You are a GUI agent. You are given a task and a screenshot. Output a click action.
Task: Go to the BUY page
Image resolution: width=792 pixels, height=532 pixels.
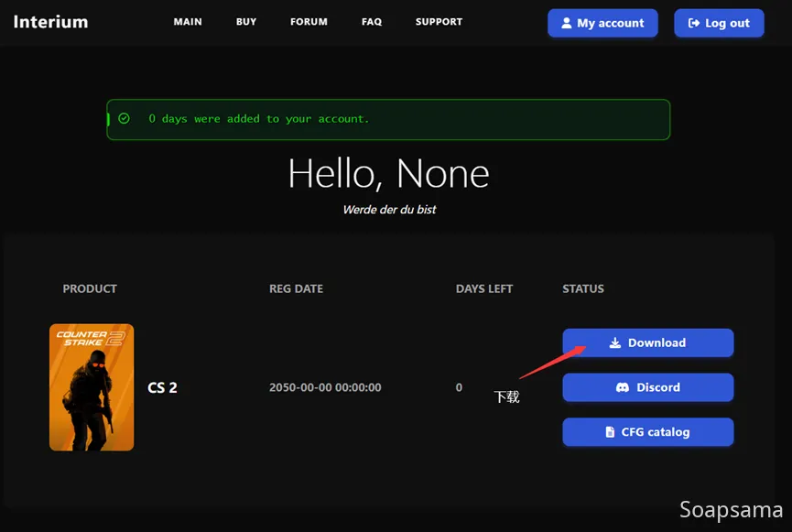pos(246,22)
